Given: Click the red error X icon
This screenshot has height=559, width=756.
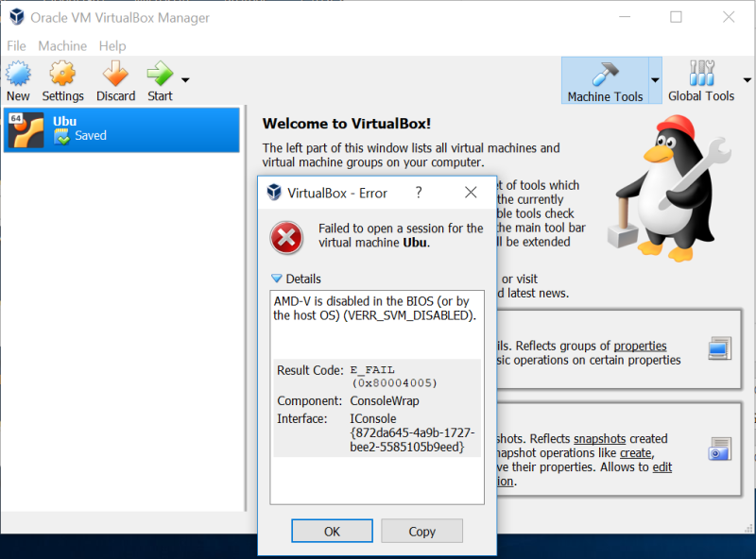Looking at the screenshot, I should pos(286,238).
